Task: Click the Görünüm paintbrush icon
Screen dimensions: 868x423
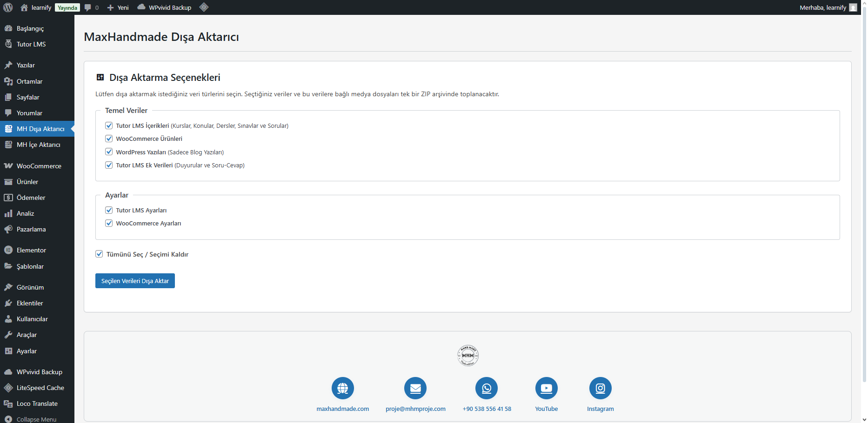Action: pyautogui.click(x=8, y=287)
